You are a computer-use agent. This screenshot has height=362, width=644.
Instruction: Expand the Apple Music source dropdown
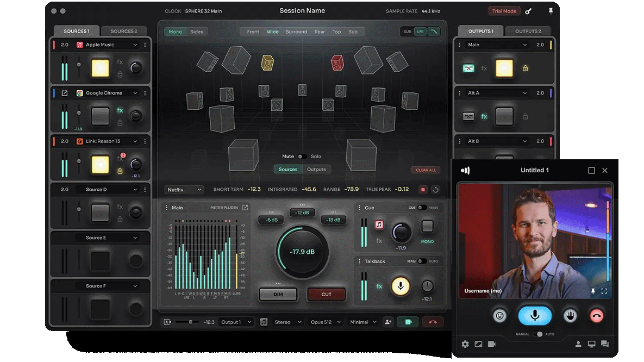[x=135, y=45]
